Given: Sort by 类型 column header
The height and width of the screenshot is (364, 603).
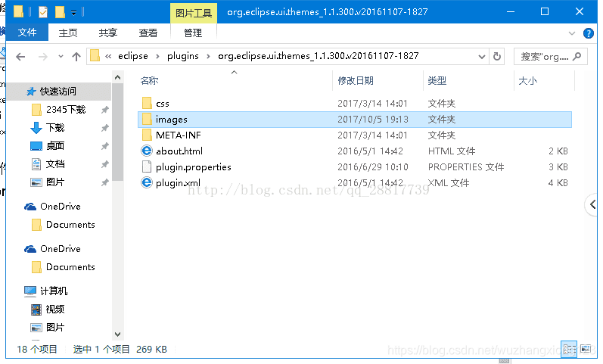Looking at the screenshot, I should 437,81.
